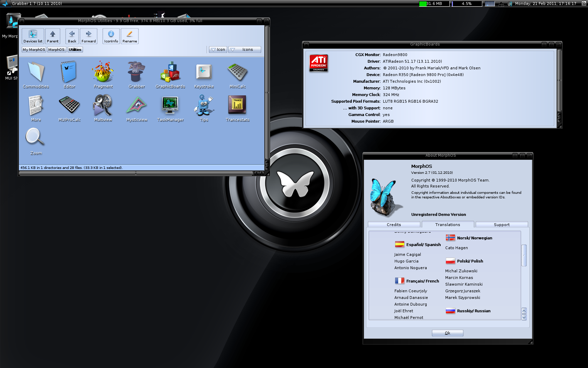Click translator name Michal Zukowski
Image resolution: width=588 pixels, height=368 pixels.
coord(461,271)
